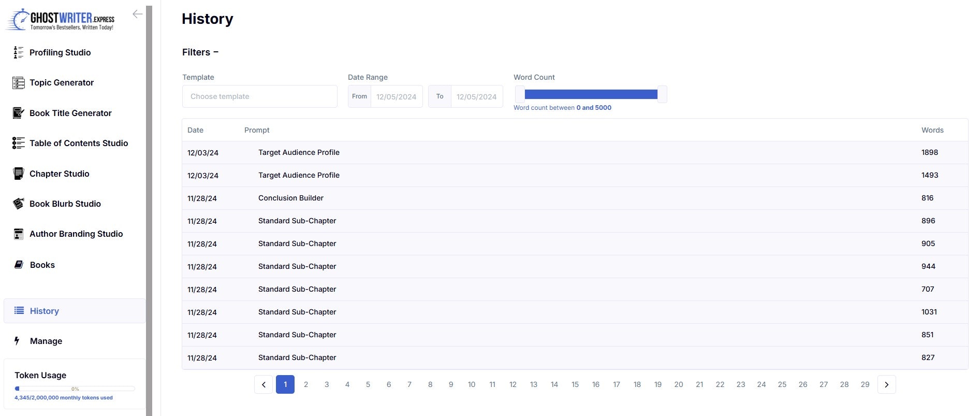980x416 pixels.
Task: Click the current page 1 button
Action: click(x=285, y=384)
